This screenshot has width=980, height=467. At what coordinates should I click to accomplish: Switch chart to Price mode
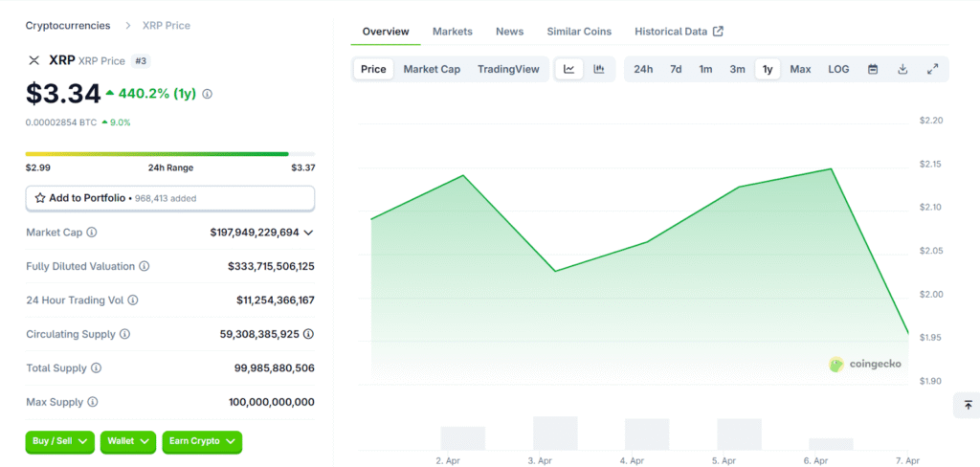tap(374, 70)
